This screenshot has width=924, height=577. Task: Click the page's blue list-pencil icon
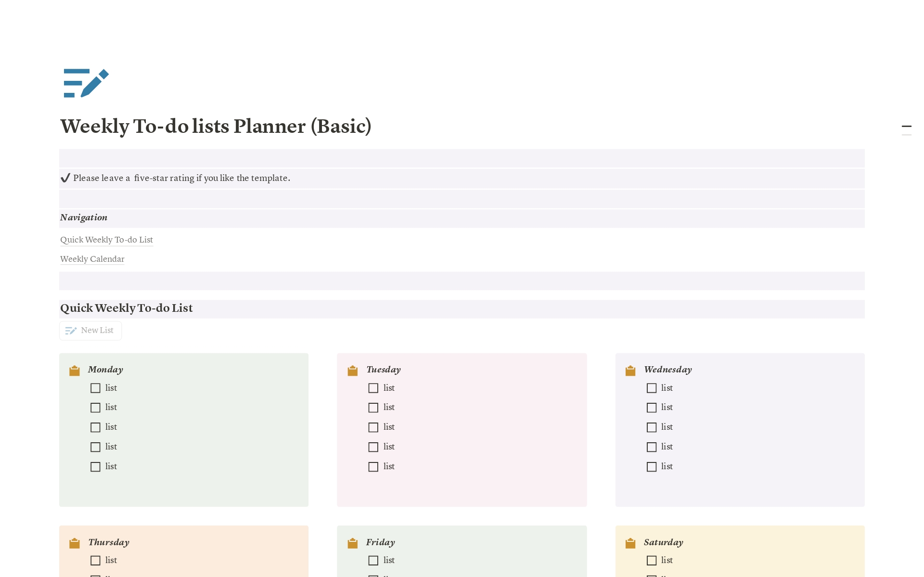click(86, 83)
